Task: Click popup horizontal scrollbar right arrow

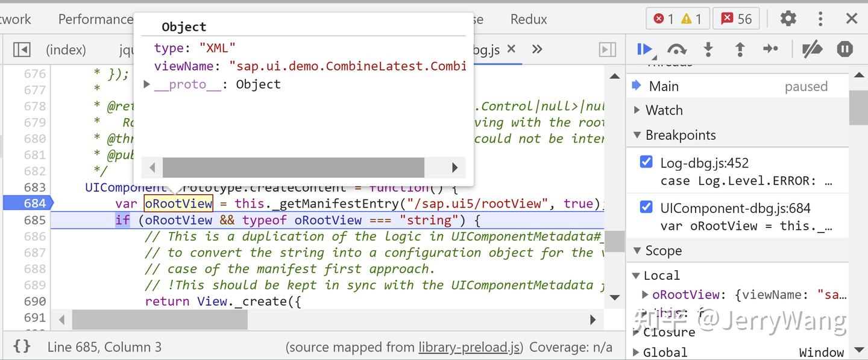Action: pos(454,168)
